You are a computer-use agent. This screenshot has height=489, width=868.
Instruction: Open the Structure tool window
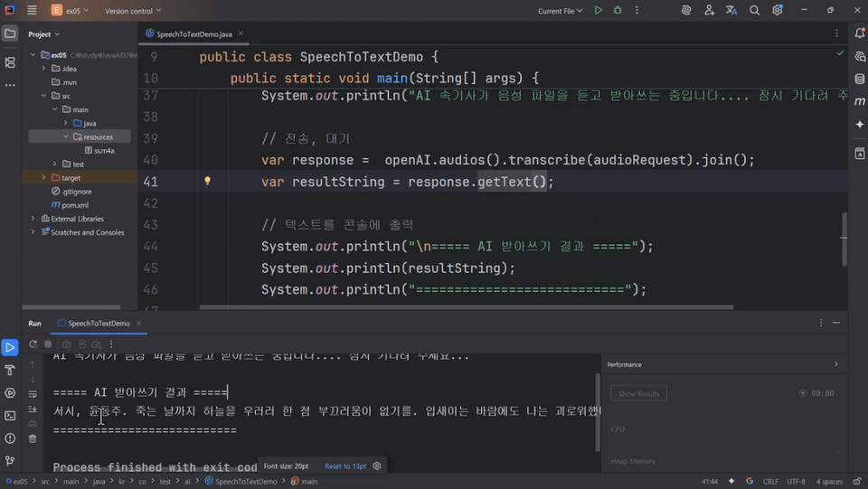point(10,62)
